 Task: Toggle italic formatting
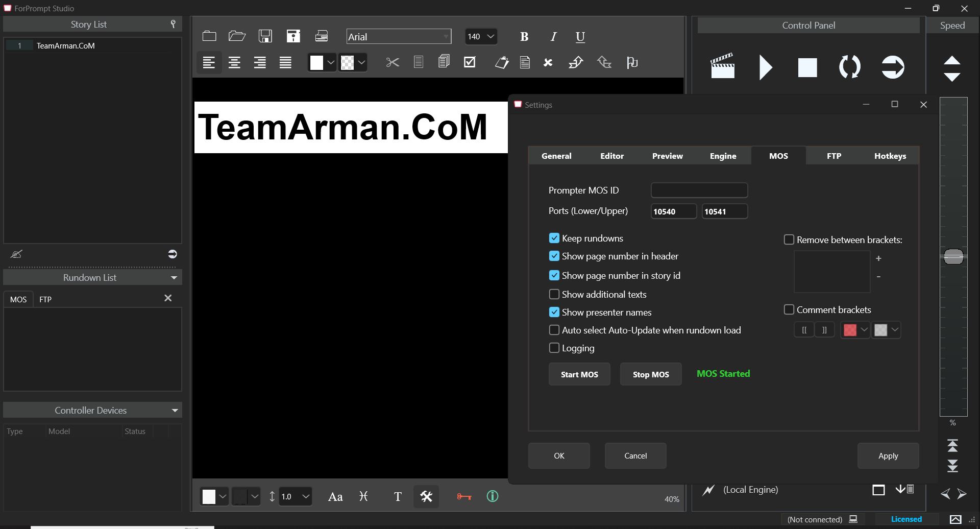[553, 37]
